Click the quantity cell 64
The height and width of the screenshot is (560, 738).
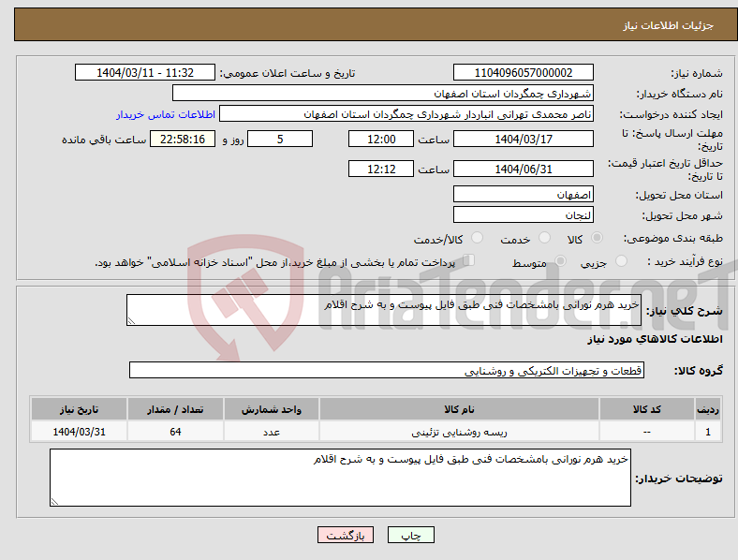click(x=175, y=432)
